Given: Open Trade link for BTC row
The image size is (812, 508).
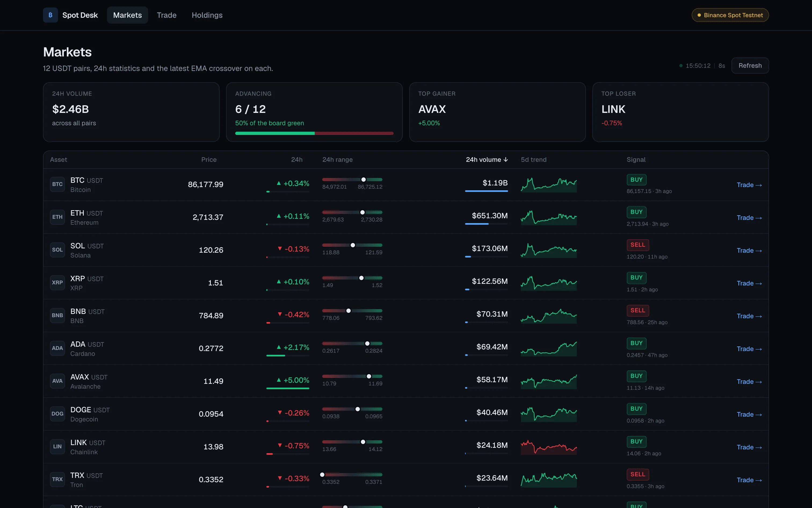Looking at the screenshot, I should click(x=749, y=185).
